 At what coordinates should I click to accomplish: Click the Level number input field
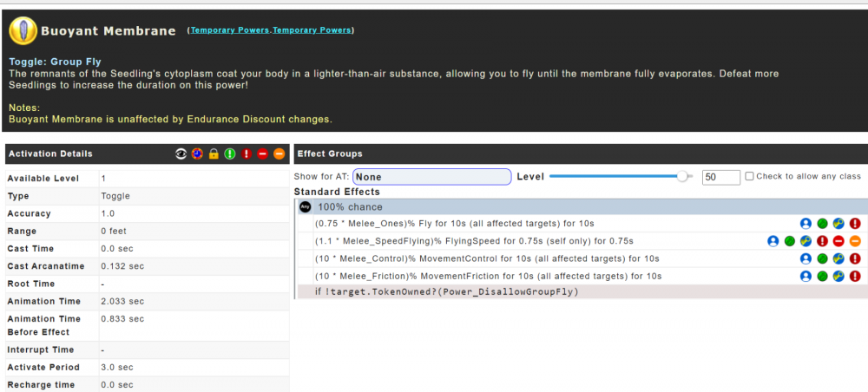[720, 177]
